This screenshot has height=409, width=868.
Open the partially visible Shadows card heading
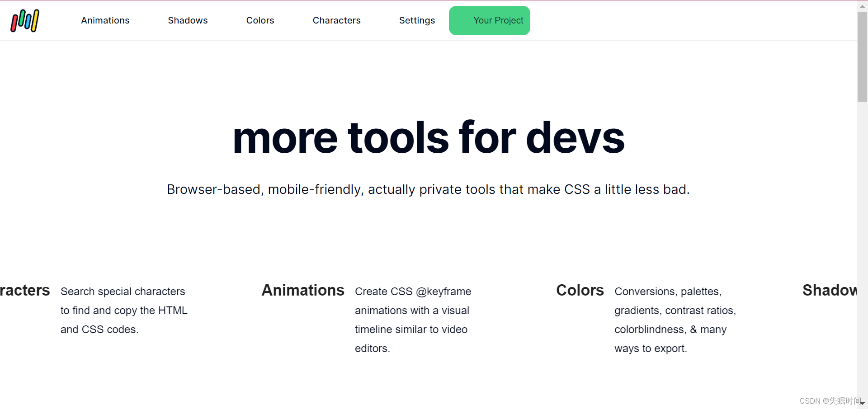830,290
